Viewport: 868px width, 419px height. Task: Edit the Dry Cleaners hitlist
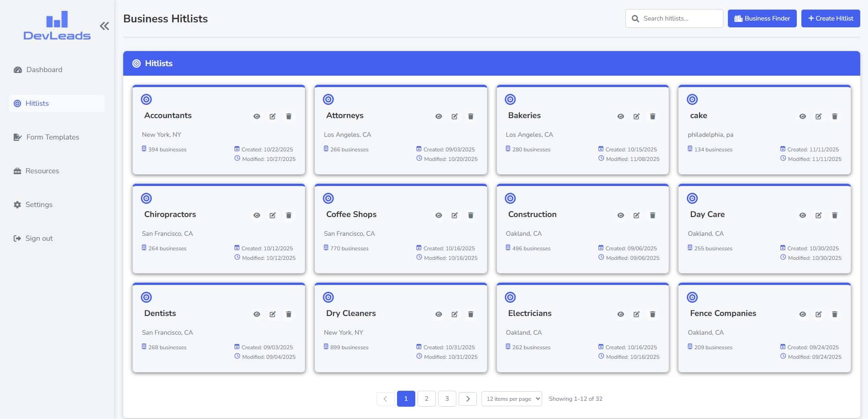pos(455,315)
